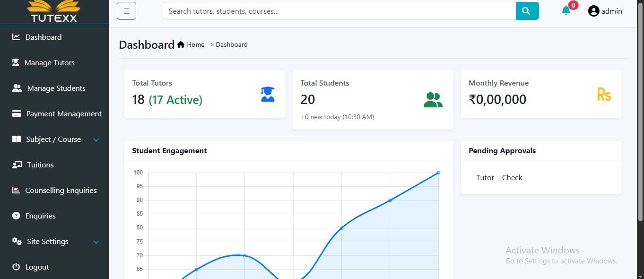This screenshot has height=279, width=644.
Task: Click the Tutor – Check pending approval
Action: click(x=499, y=178)
